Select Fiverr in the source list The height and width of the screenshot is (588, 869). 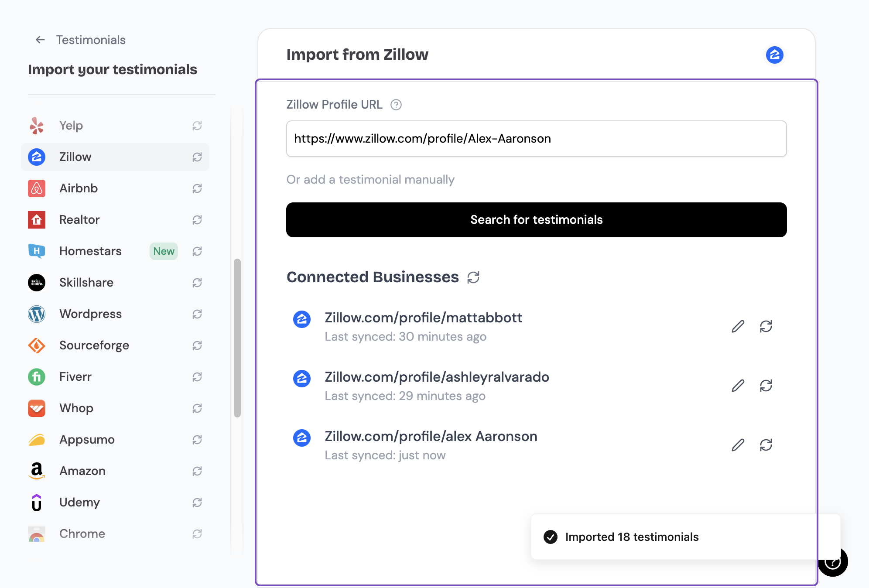(115, 377)
